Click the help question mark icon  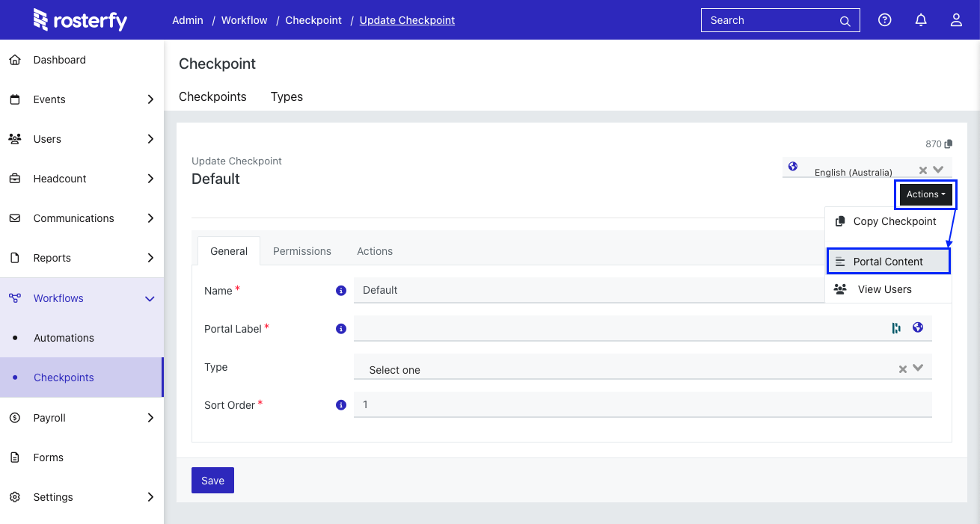point(885,20)
